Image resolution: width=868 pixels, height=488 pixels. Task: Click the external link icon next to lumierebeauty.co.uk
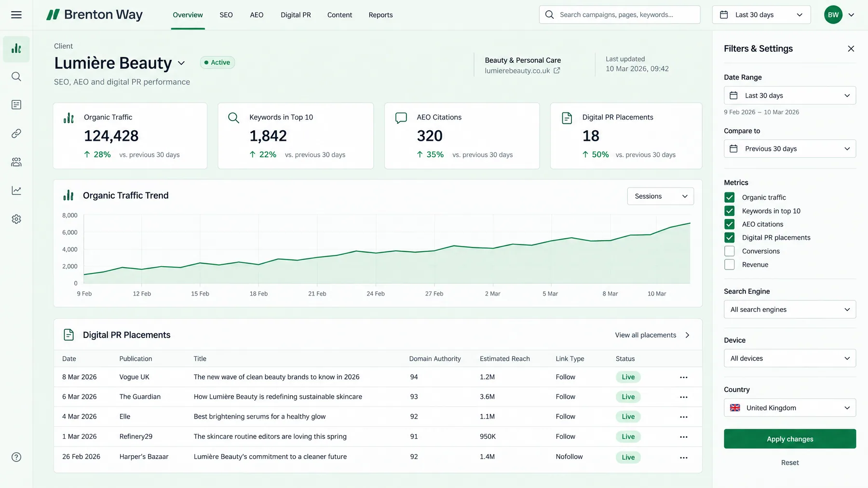(x=557, y=70)
